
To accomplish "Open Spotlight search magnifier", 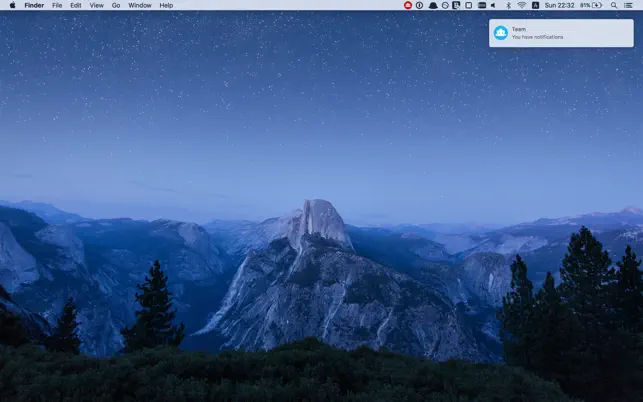I will pyautogui.click(x=614, y=5).
